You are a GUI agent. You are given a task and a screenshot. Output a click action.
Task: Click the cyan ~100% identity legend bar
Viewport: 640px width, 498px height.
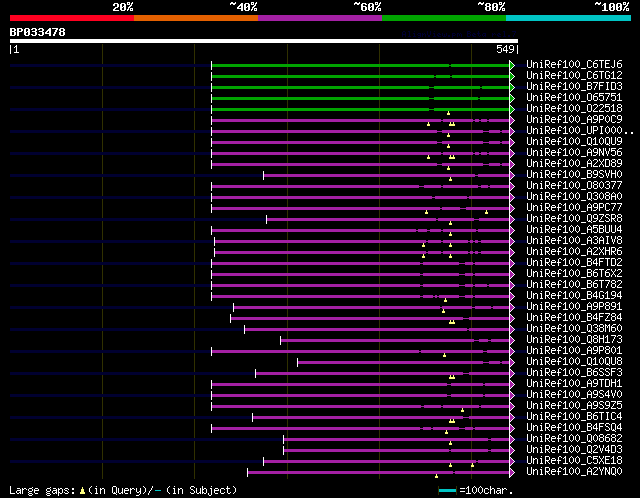pos(569,18)
